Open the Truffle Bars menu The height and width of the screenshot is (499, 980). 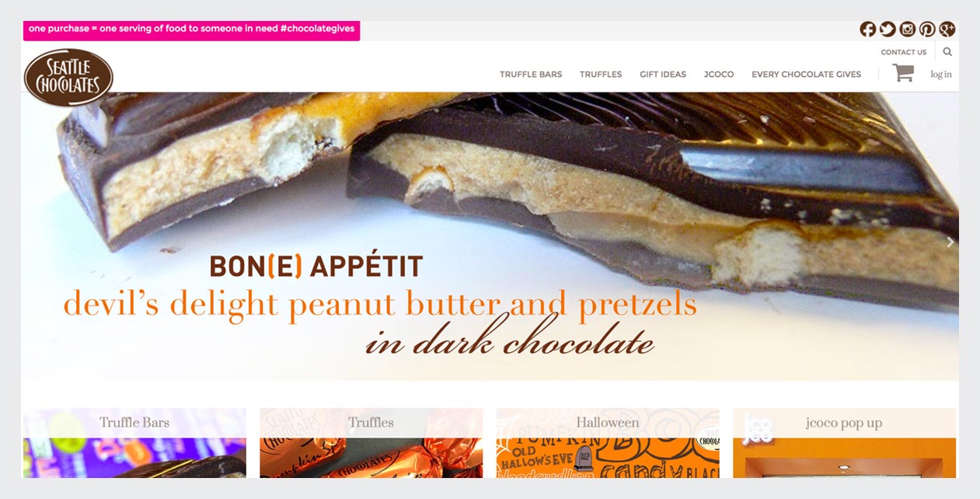[531, 75]
